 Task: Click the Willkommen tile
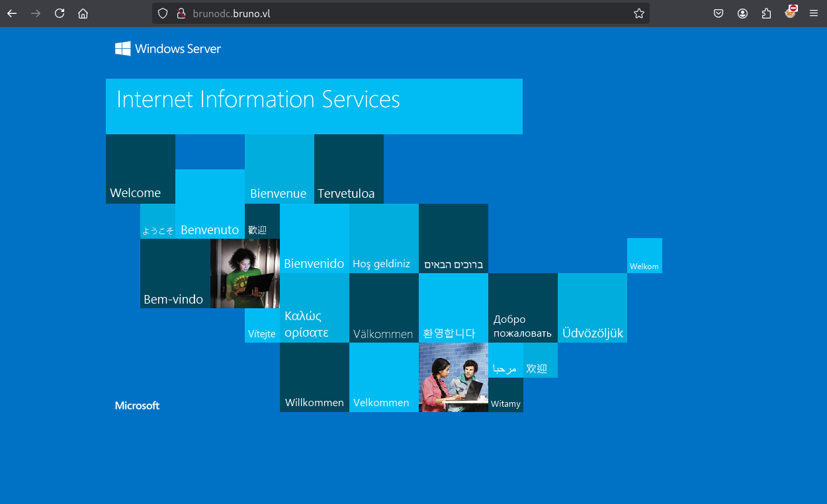[314, 377]
